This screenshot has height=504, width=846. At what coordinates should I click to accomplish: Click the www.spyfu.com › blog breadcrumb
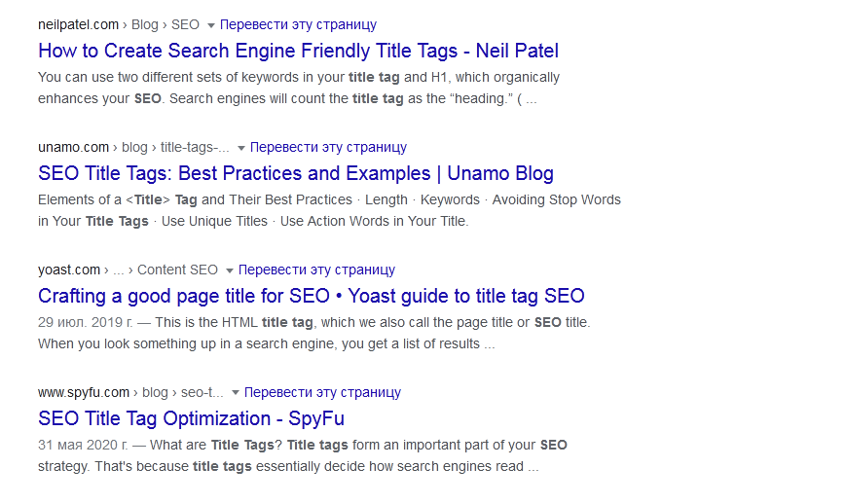(x=130, y=392)
